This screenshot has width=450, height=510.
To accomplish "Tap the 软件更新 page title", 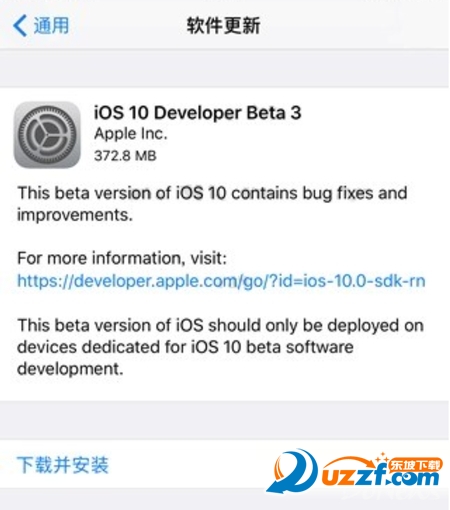I will (223, 26).
